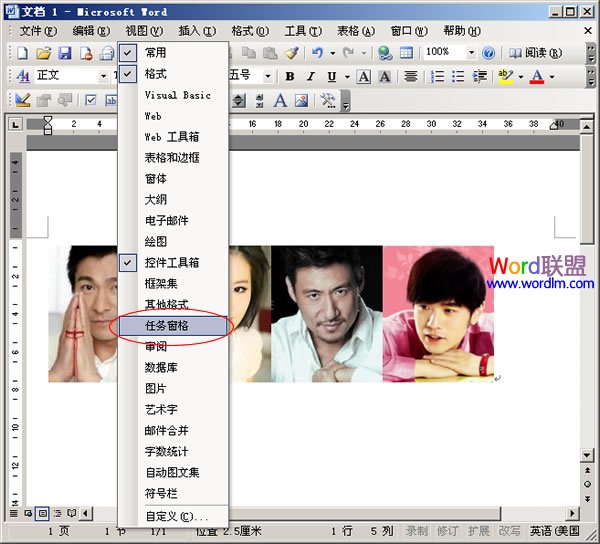Click the Word Help question mark icon
This screenshot has height=544, width=600.
(x=489, y=52)
